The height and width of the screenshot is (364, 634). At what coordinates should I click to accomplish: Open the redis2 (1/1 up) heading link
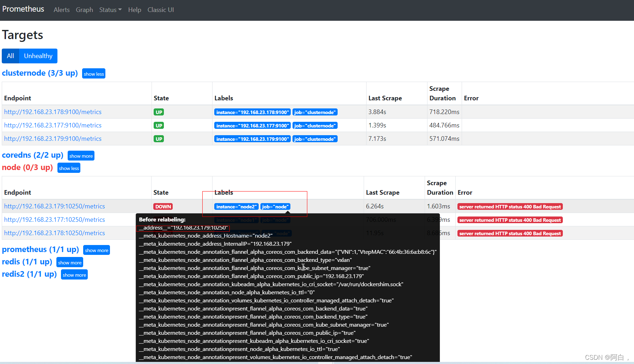[29, 274]
